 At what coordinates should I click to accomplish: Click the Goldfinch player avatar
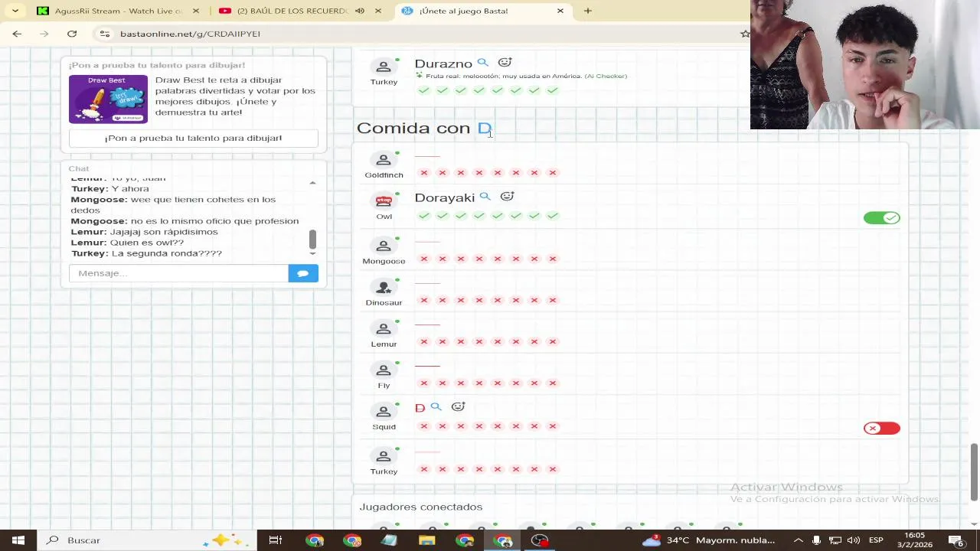point(384,160)
